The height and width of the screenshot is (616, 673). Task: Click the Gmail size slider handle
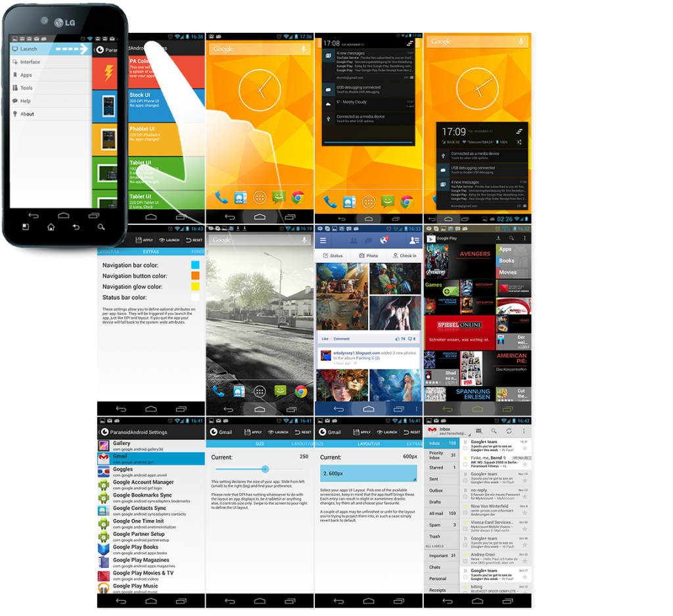(x=265, y=469)
